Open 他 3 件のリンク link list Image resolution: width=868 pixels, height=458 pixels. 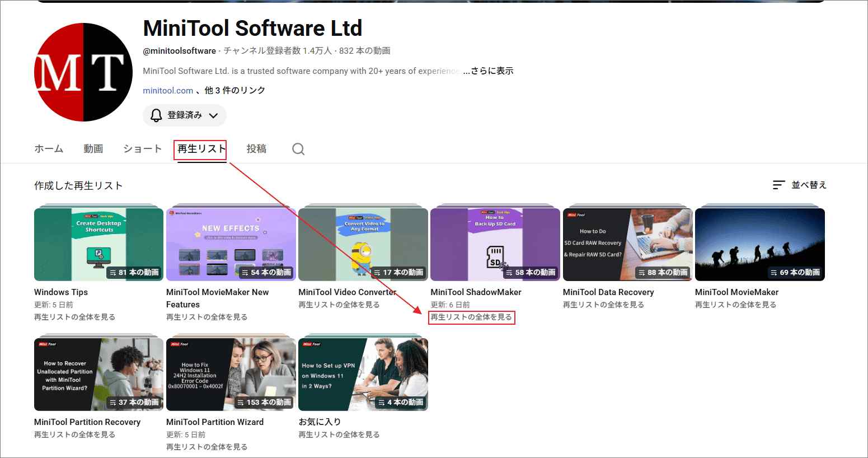(x=234, y=90)
